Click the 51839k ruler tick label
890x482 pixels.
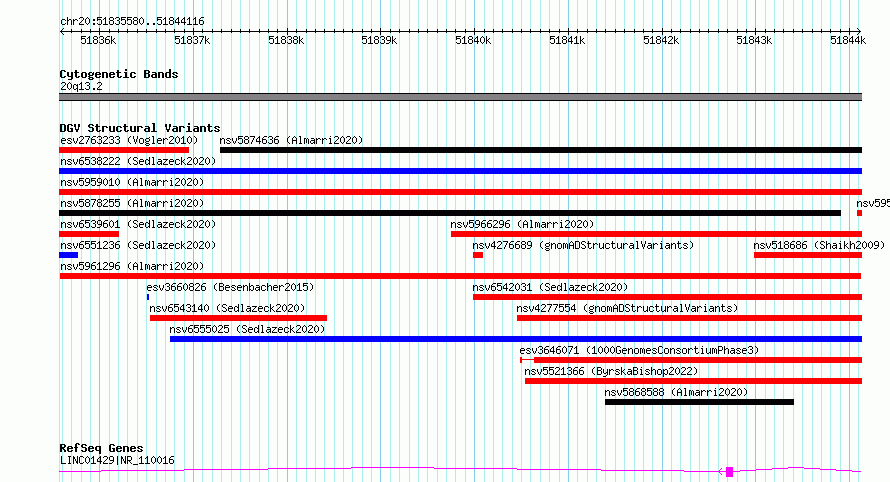[379, 40]
